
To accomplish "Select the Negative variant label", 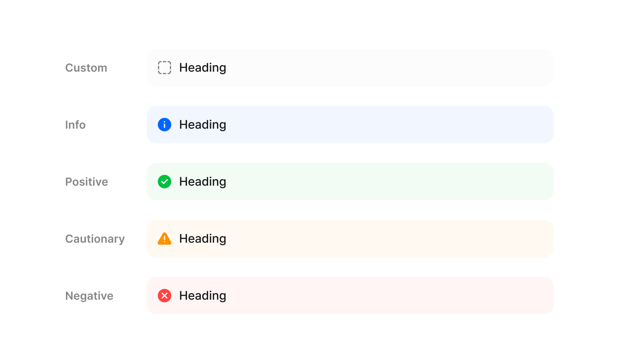I will click(x=89, y=296).
